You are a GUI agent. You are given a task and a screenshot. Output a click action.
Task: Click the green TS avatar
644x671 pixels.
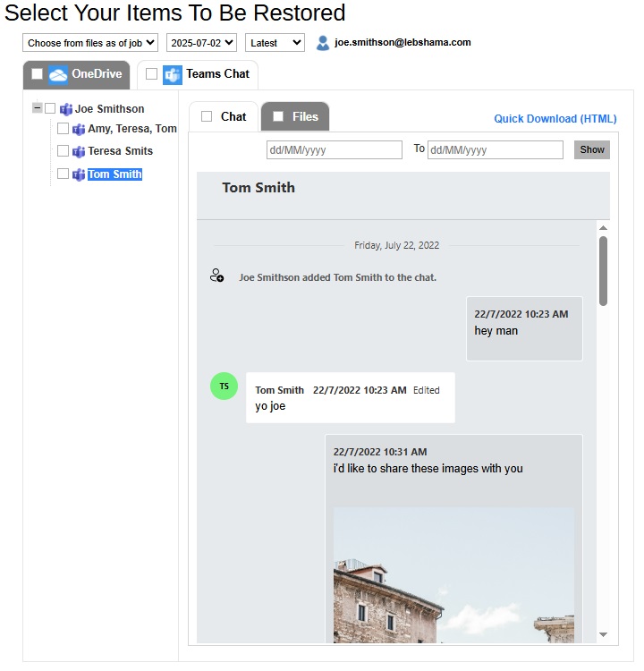click(224, 386)
